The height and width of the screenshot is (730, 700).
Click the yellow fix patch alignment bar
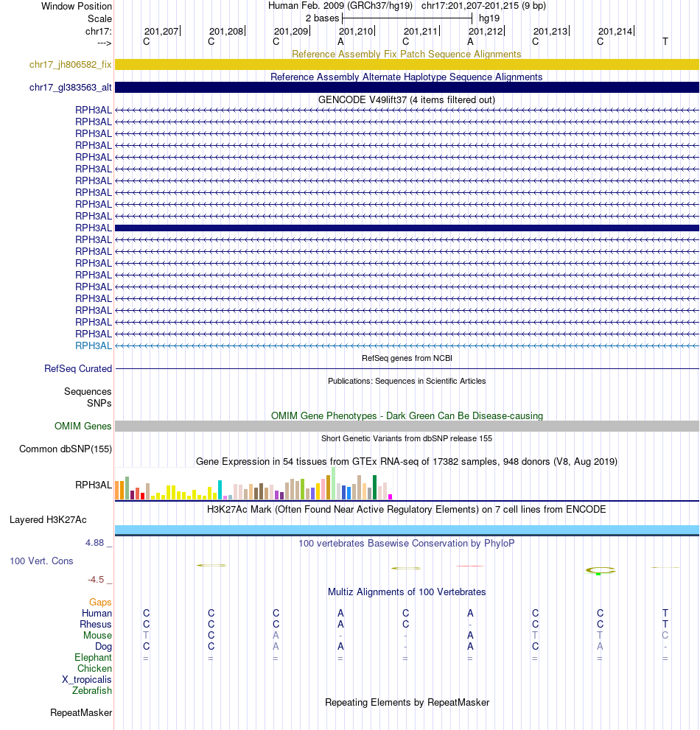[407, 64]
